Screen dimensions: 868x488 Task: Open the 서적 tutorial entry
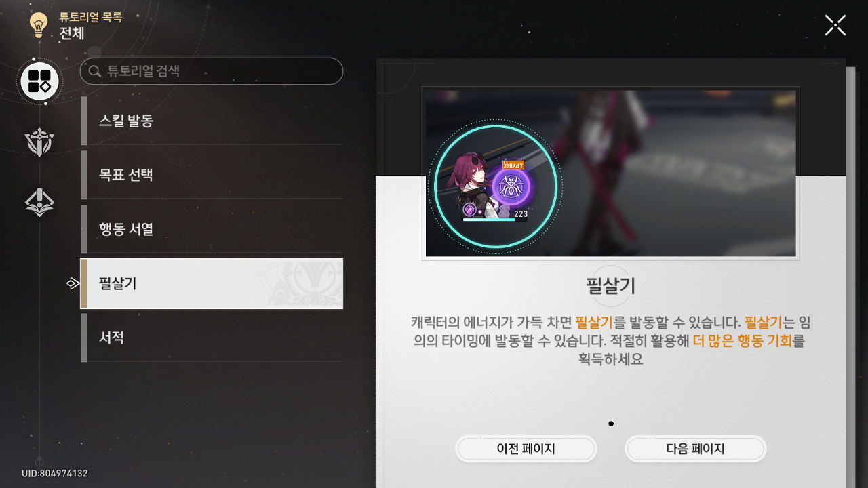[212, 338]
